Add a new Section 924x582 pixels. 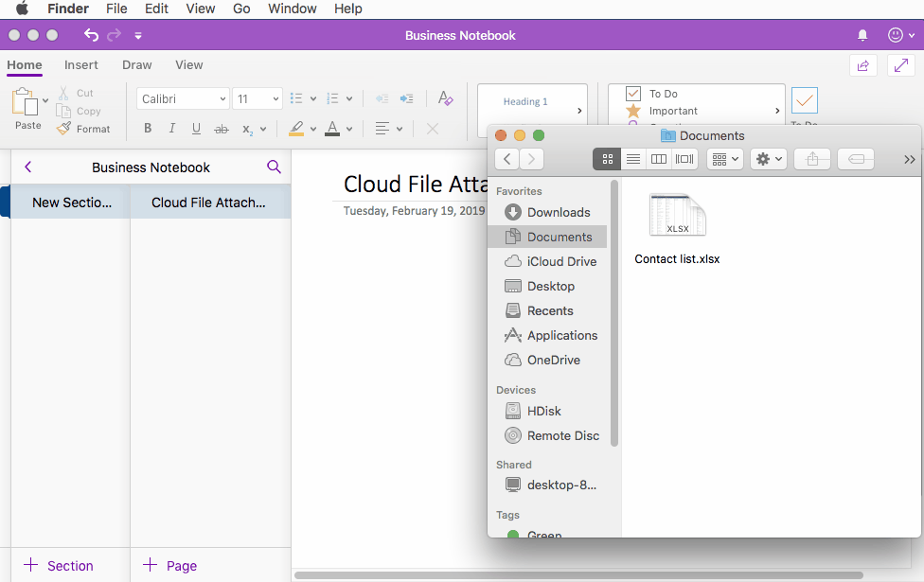click(59, 566)
